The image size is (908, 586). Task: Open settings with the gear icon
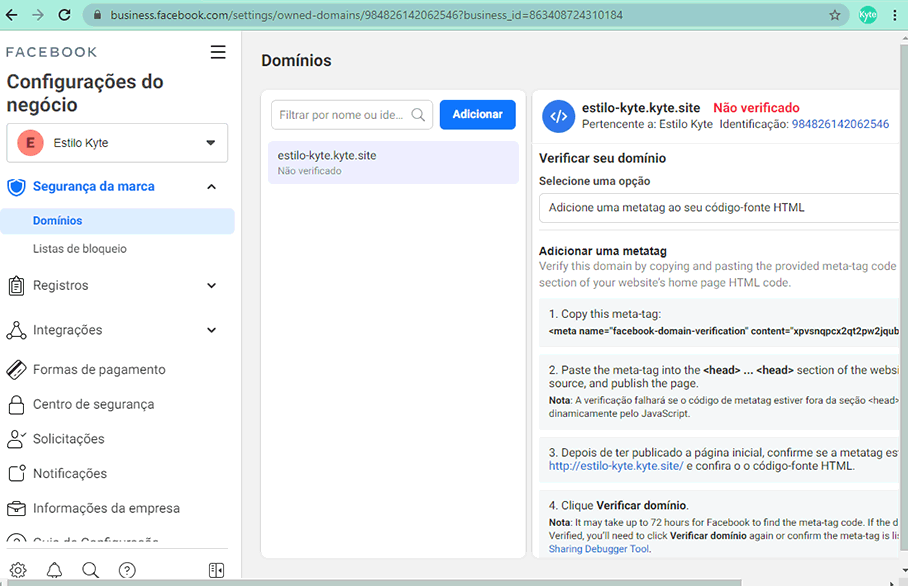click(x=18, y=570)
